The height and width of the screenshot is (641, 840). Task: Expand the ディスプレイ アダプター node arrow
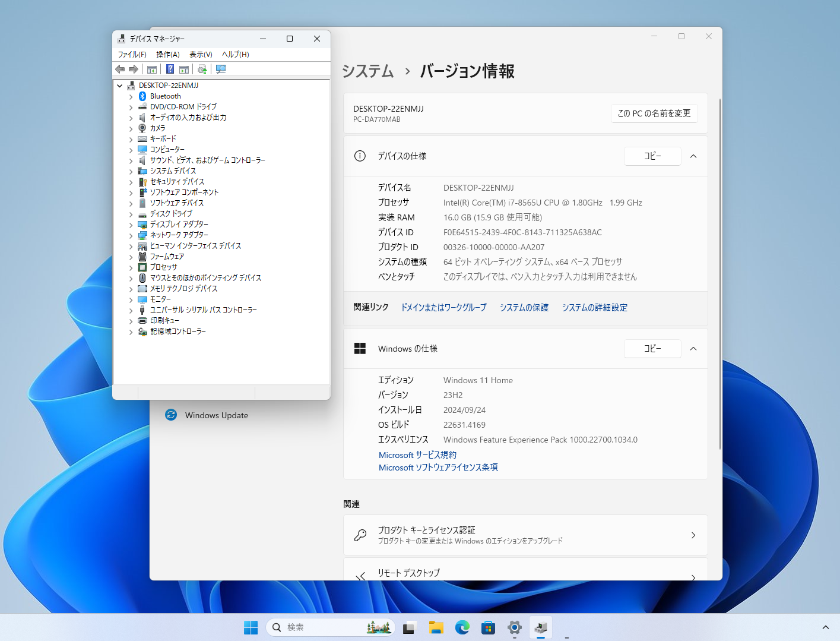[131, 225]
